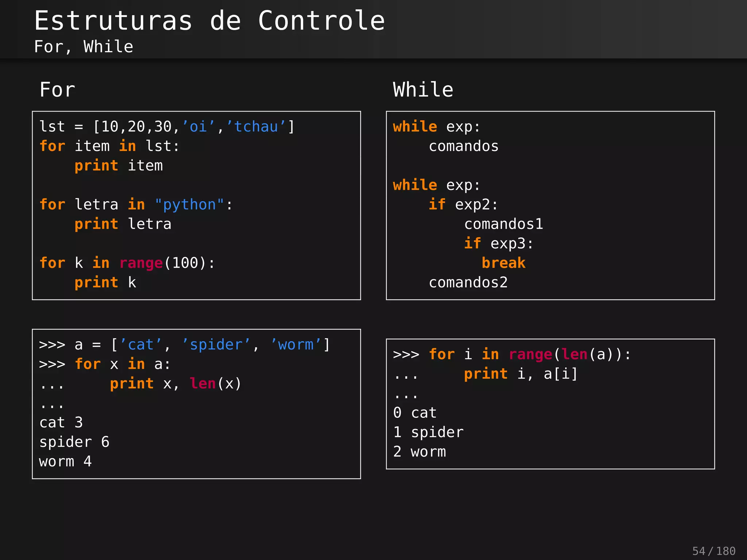Click the line 'print k'
This screenshot has height=560, width=747.
pyautogui.click(x=105, y=283)
